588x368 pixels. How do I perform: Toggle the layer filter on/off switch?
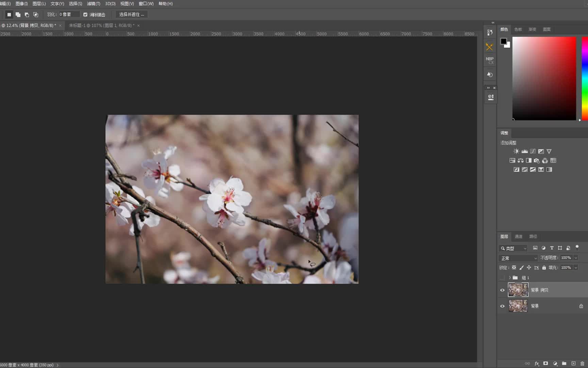click(577, 247)
